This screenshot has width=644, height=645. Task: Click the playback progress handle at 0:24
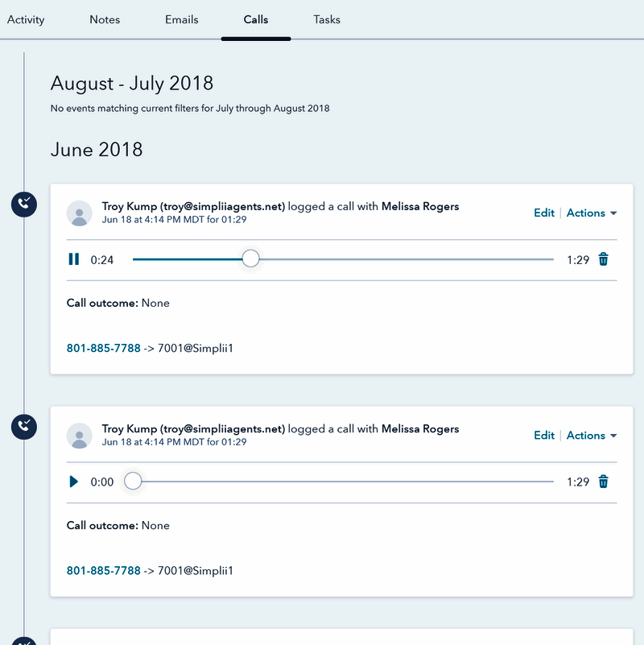point(250,258)
